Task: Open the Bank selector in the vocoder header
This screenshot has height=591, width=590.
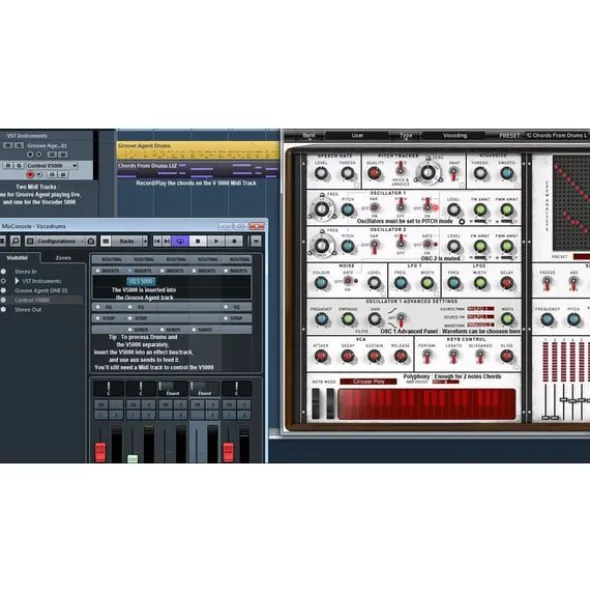Action: point(309,135)
